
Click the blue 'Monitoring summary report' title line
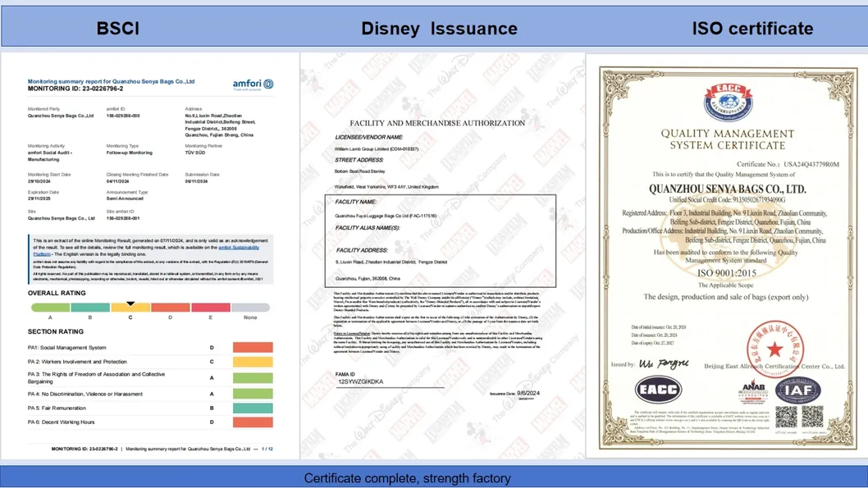click(112, 81)
